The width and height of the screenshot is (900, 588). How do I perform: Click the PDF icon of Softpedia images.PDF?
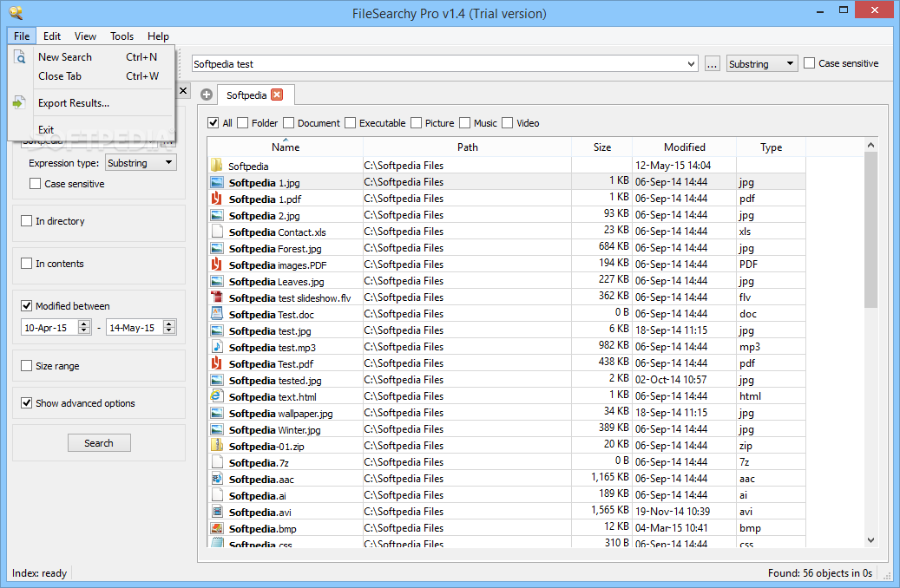click(216, 265)
